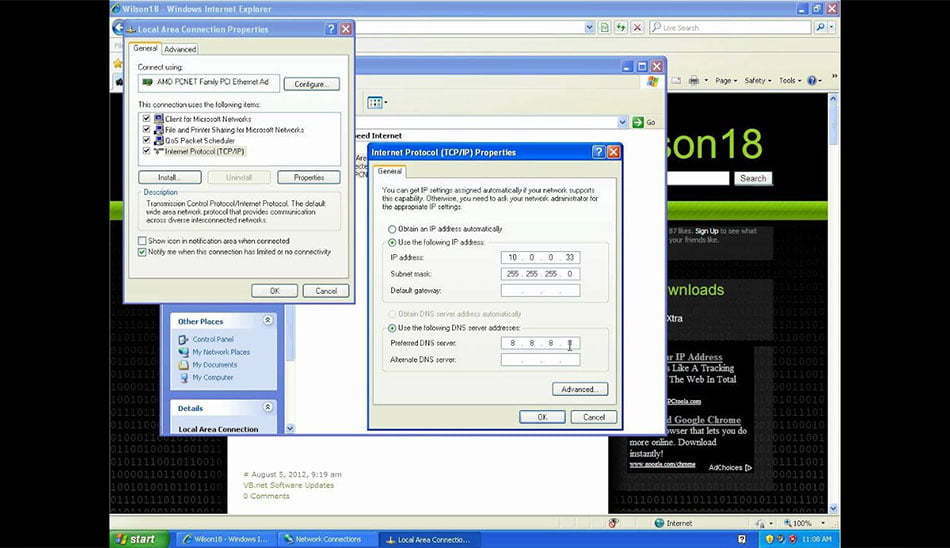Open My Network Places link
This screenshot has width=950, height=548.
tap(221, 352)
